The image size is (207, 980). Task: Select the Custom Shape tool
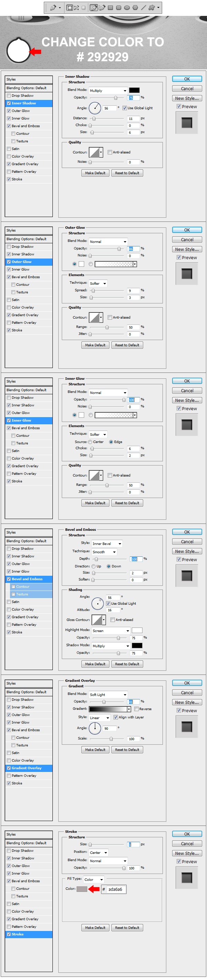(151, 8)
